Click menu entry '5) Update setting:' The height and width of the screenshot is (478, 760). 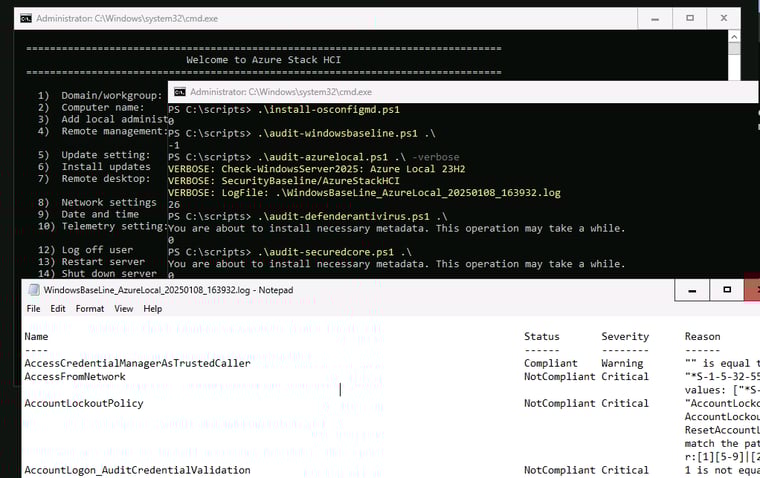tap(94, 155)
